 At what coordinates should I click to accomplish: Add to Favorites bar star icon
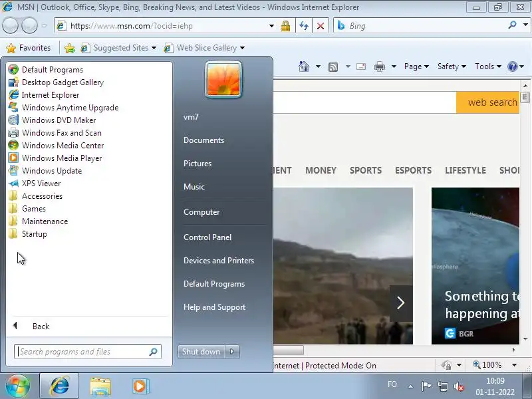tap(70, 48)
